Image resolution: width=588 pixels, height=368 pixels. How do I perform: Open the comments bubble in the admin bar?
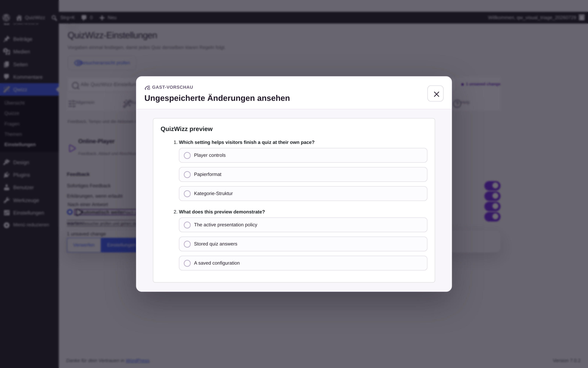tap(84, 18)
